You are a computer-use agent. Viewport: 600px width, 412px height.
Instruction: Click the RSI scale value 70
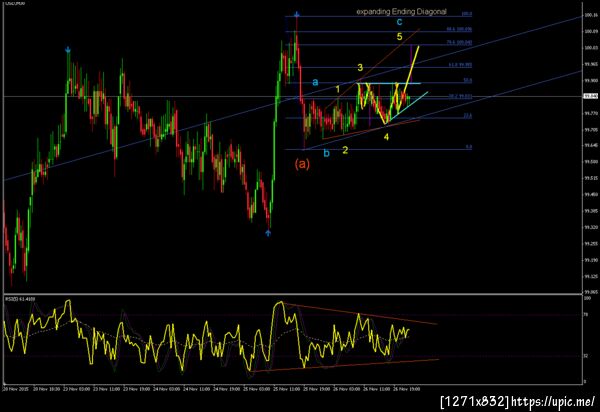(586, 315)
